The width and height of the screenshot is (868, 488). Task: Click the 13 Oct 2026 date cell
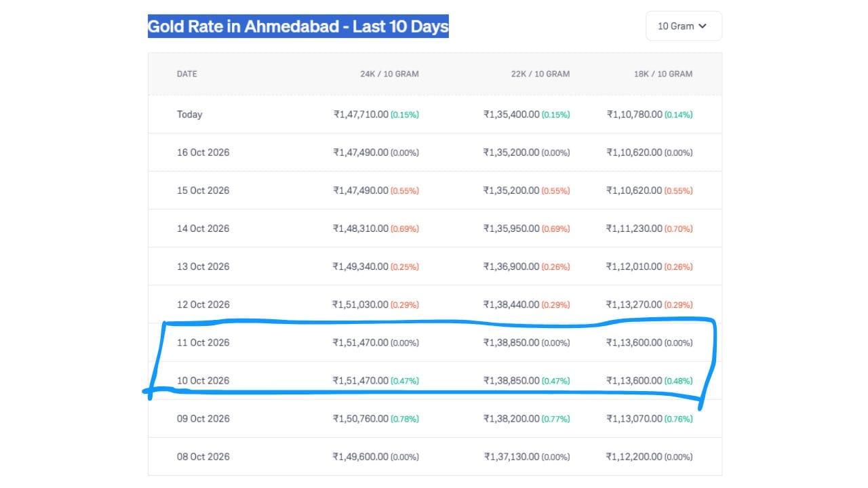(x=203, y=266)
